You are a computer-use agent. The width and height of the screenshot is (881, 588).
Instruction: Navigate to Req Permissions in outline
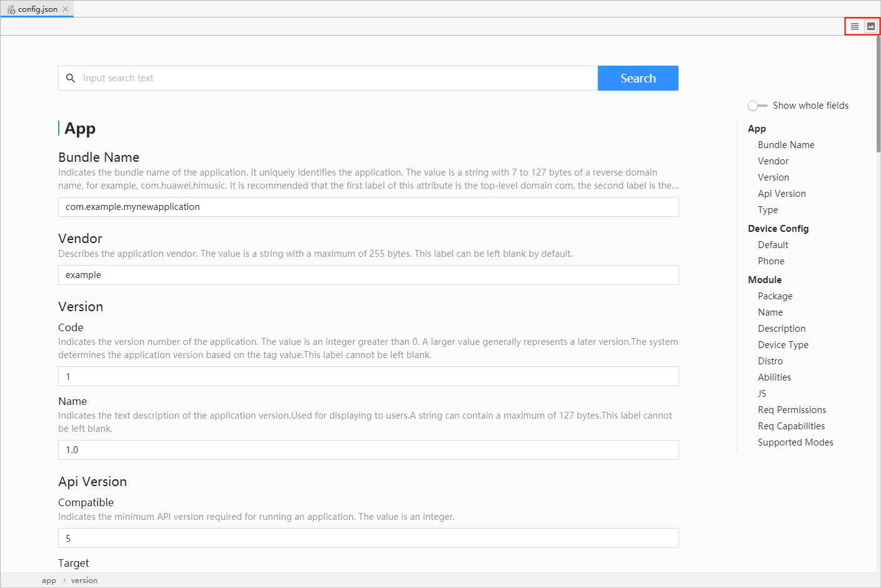792,410
